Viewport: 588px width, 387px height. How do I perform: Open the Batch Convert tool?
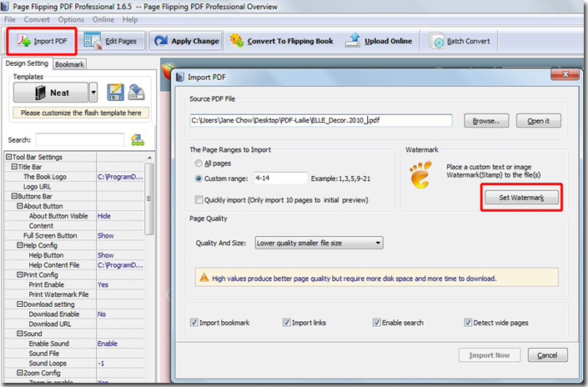461,41
